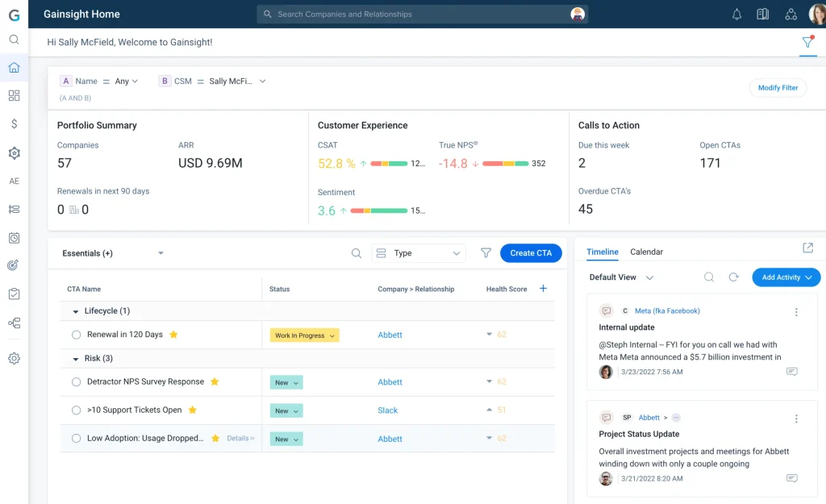
Task: Change New status for Slack row
Action: [x=286, y=410]
